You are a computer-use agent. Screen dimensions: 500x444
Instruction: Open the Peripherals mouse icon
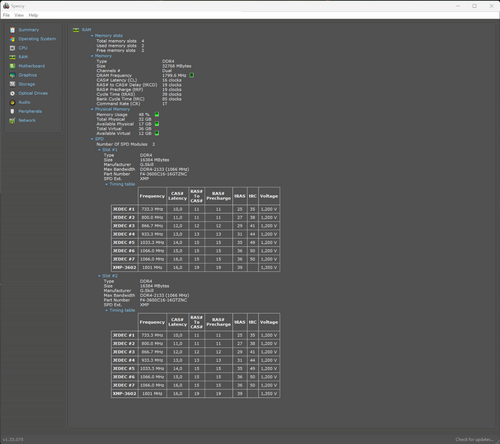pos(12,111)
